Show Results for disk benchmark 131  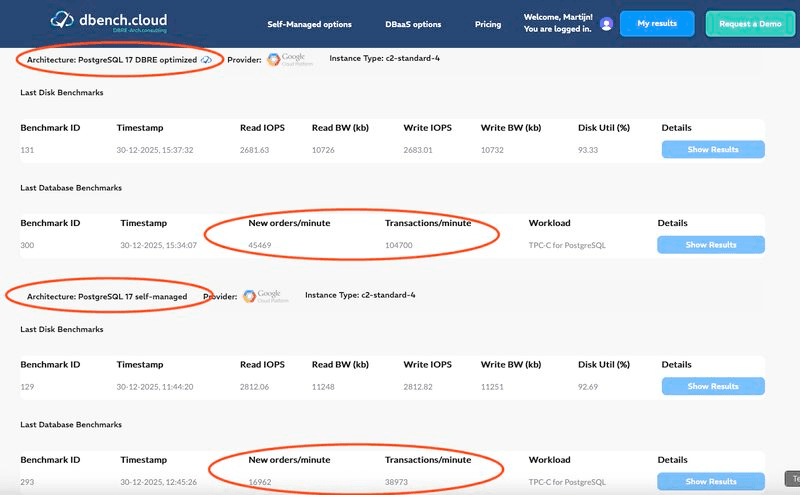[713, 150]
